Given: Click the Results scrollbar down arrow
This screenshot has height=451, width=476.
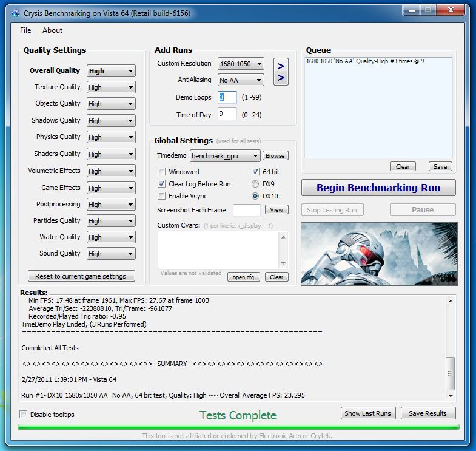Looking at the screenshot, I should click(451, 396).
